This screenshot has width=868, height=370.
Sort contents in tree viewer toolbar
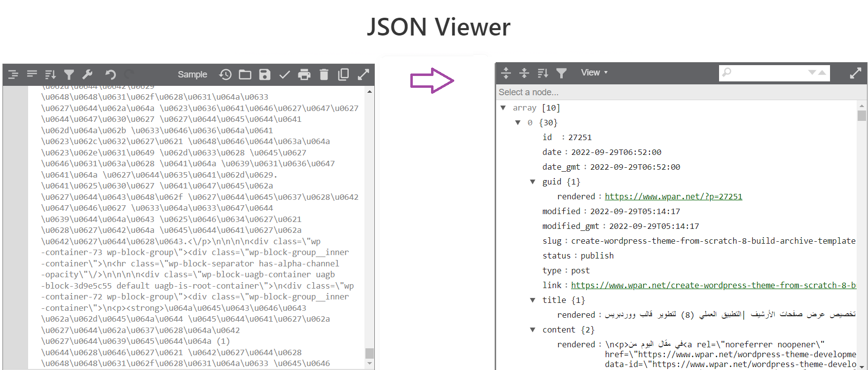coord(543,73)
